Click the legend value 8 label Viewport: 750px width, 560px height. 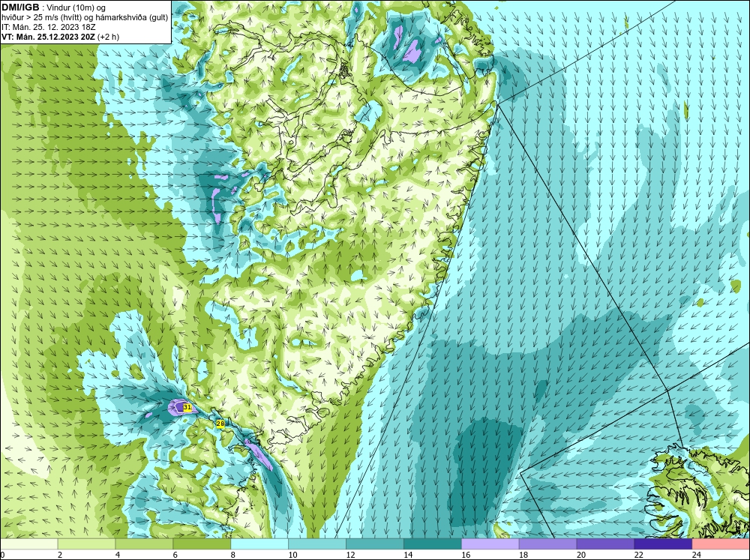point(233,555)
